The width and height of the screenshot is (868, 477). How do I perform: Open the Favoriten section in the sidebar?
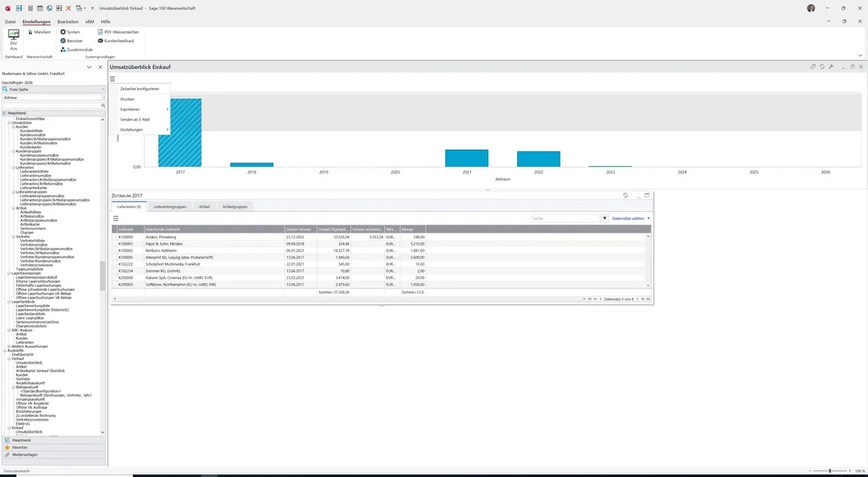click(x=54, y=447)
